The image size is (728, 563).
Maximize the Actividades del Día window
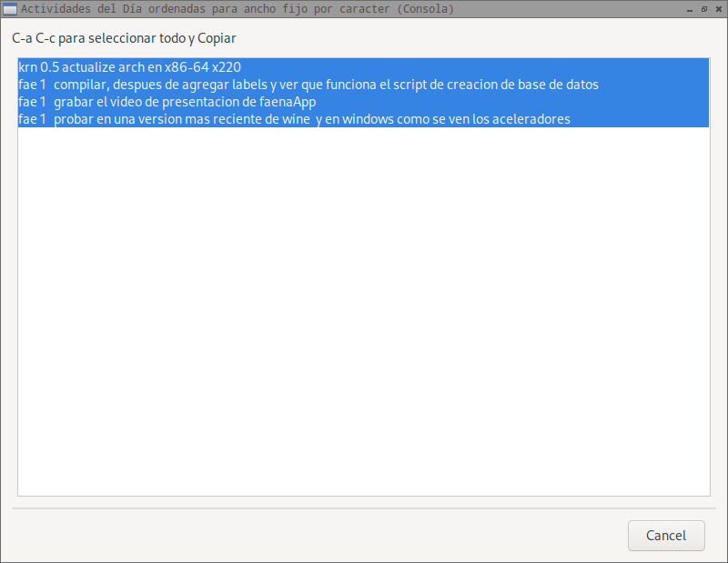pyautogui.click(x=704, y=9)
